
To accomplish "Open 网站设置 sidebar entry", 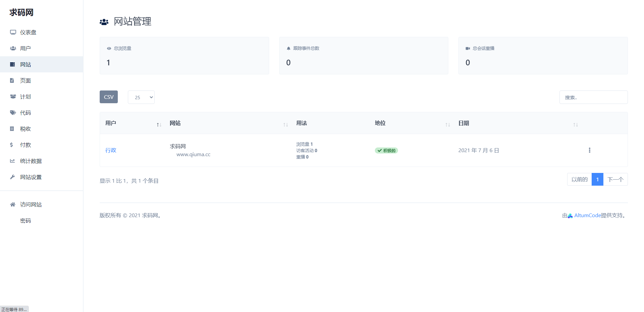I will (x=42, y=177).
